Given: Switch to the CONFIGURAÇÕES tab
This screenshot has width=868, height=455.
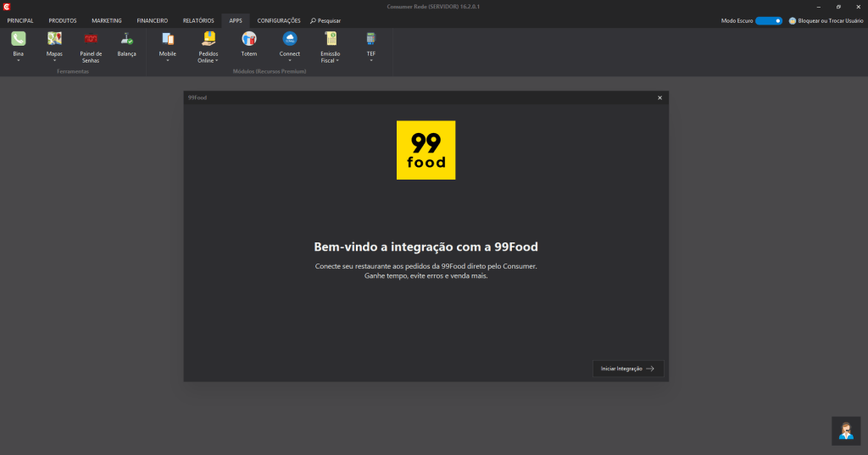Looking at the screenshot, I should point(278,20).
